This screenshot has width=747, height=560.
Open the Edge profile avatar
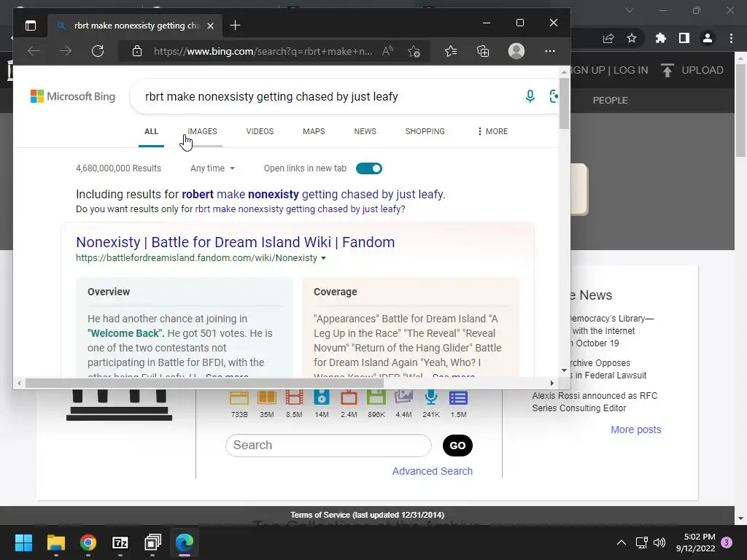pos(516,51)
